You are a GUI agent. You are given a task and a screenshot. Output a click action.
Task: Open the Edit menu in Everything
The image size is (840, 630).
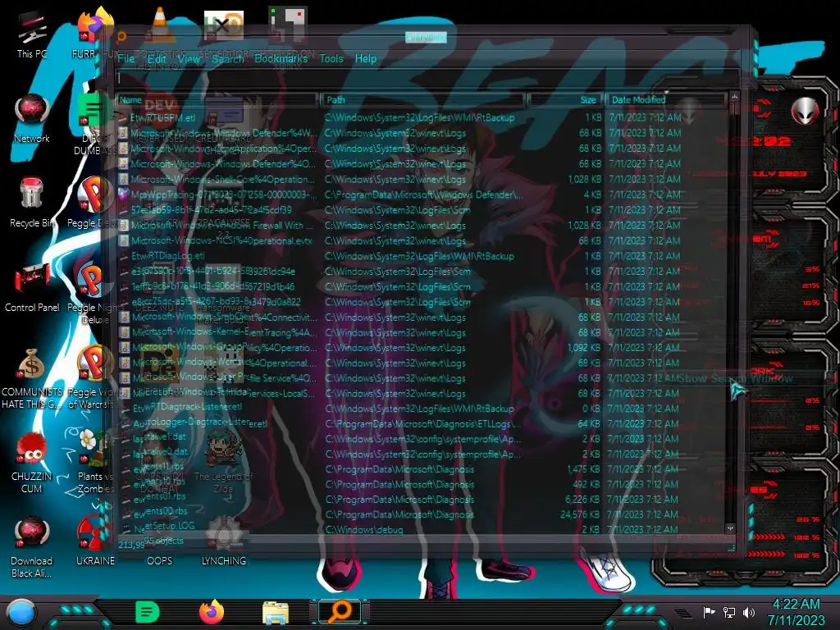[x=157, y=58]
